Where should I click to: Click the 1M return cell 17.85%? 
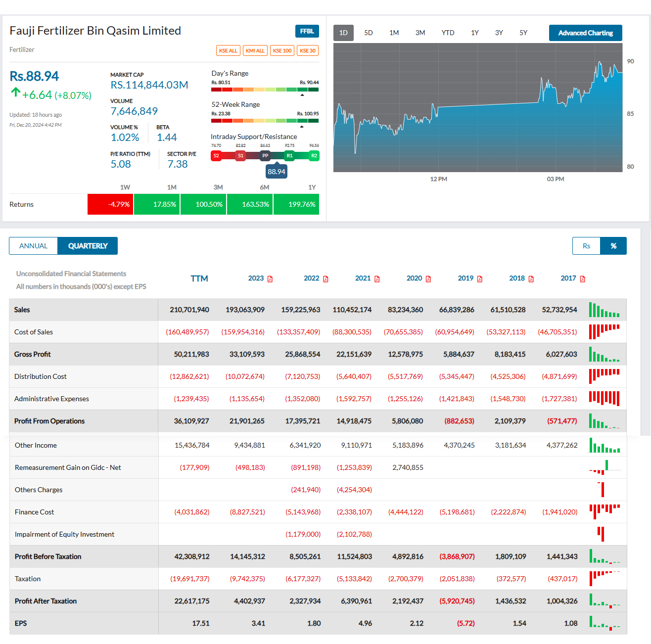click(157, 204)
